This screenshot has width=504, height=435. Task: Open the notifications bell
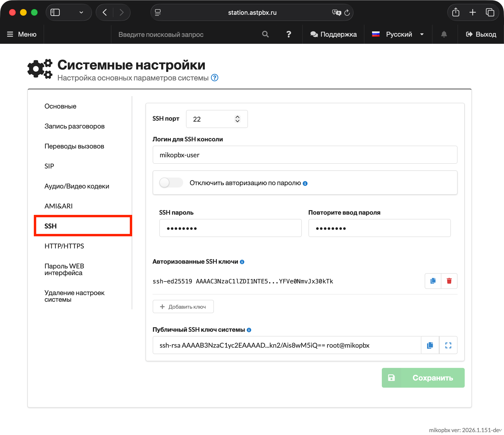(444, 34)
